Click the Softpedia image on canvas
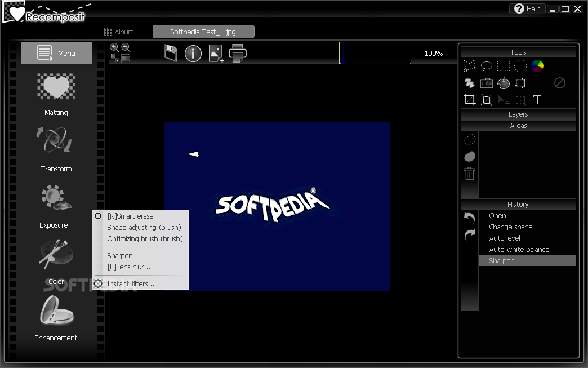This screenshot has height=368, width=588. pyautogui.click(x=277, y=206)
